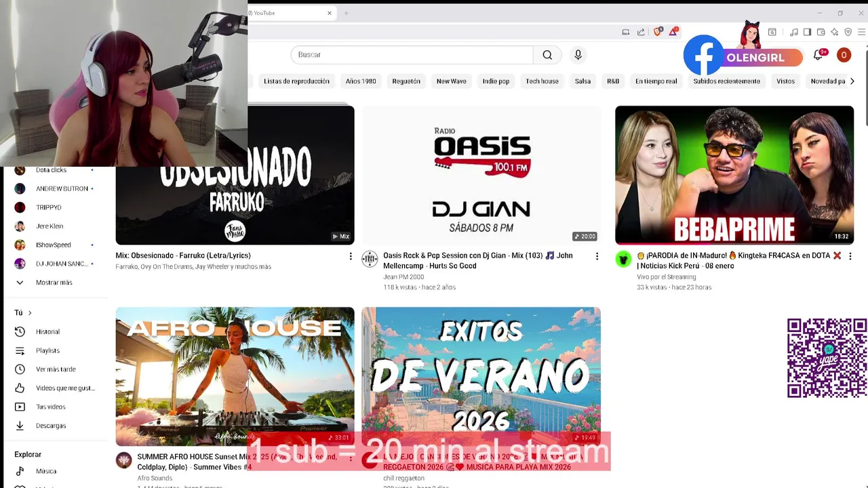Select the Salsa filter chip

pyautogui.click(x=583, y=81)
